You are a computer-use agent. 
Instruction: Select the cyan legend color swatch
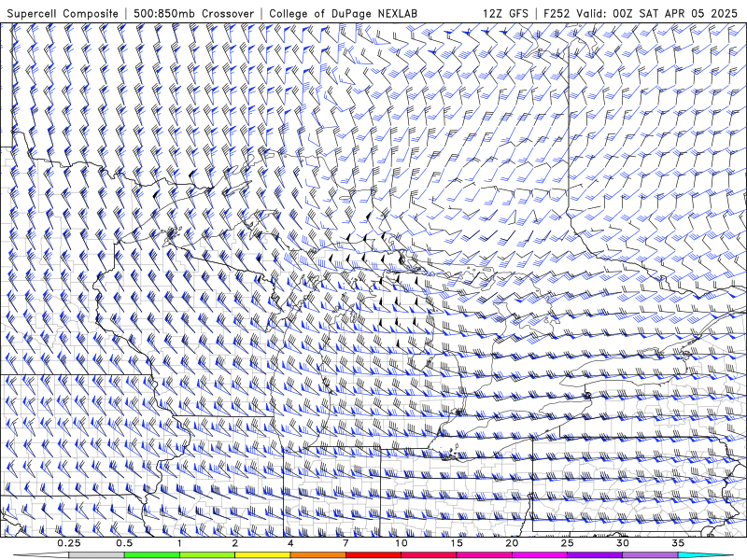click(705, 555)
